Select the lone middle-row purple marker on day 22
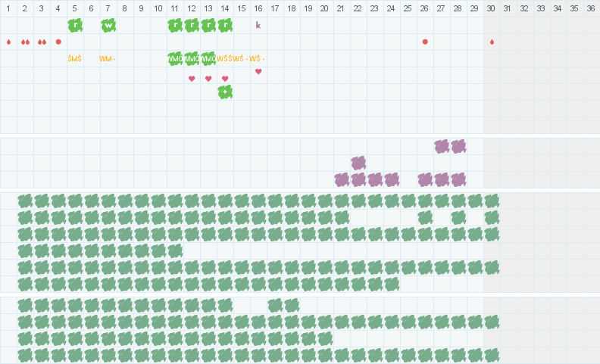 358,163
